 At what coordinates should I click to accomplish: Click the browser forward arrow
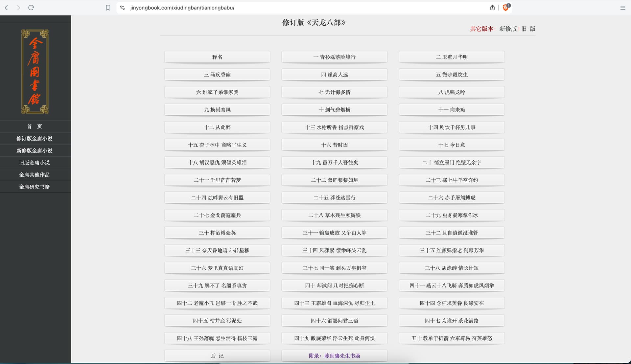click(19, 8)
